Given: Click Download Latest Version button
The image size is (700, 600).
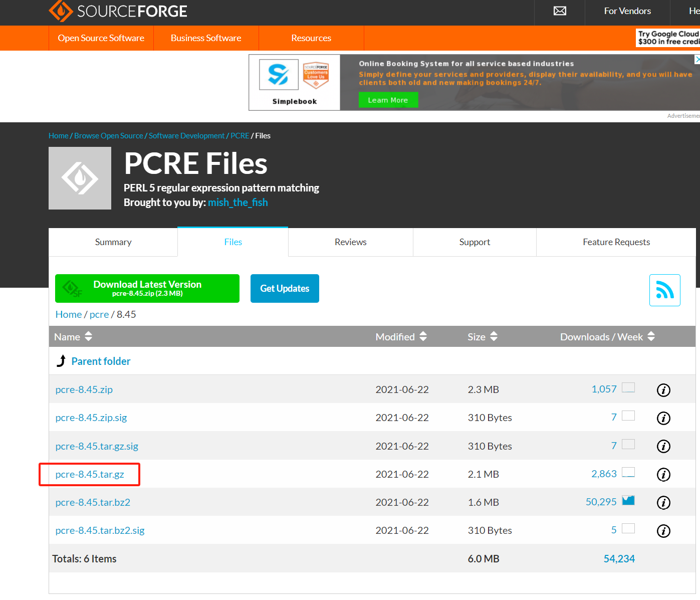Looking at the screenshot, I should pyautogui.click(x=147, y=288).
